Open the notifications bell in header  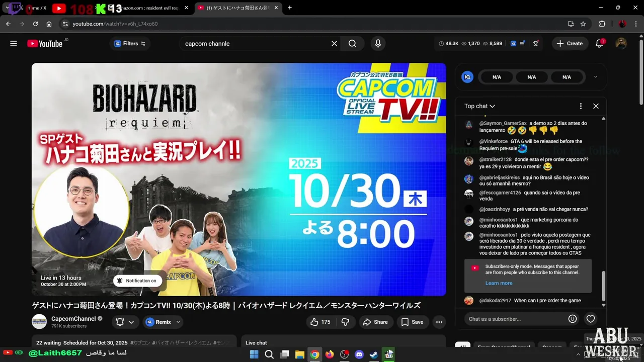pyautogui.click(x=599, y=44)
